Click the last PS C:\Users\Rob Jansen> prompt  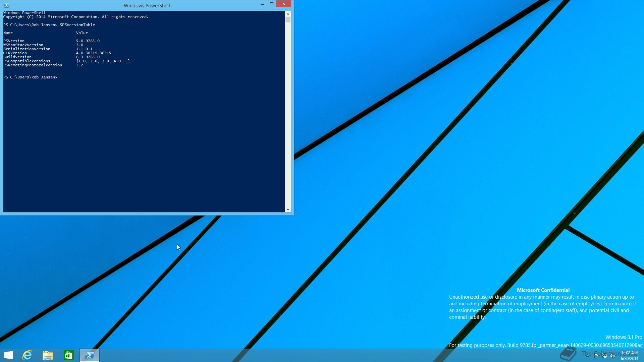(x=31, y=77)
